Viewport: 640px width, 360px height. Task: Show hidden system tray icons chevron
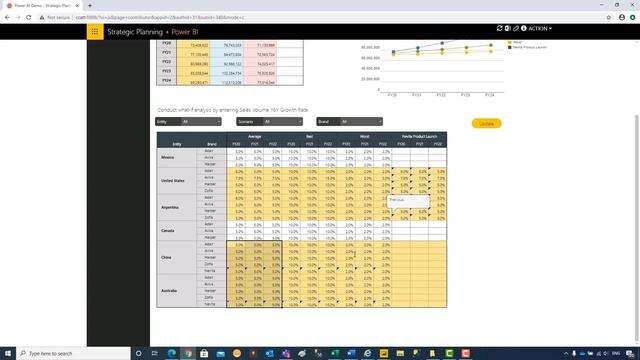click(x=566, y=353)
